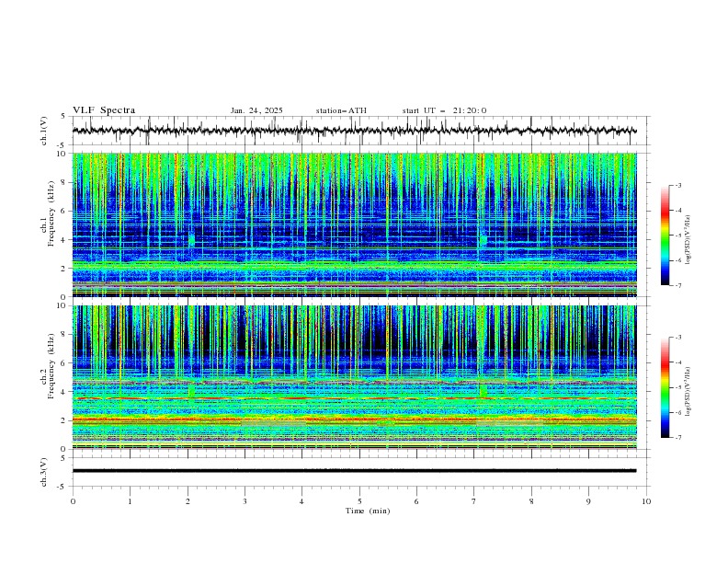
Task: Click the time axis end tick label '10'
Action: [646, 501]
